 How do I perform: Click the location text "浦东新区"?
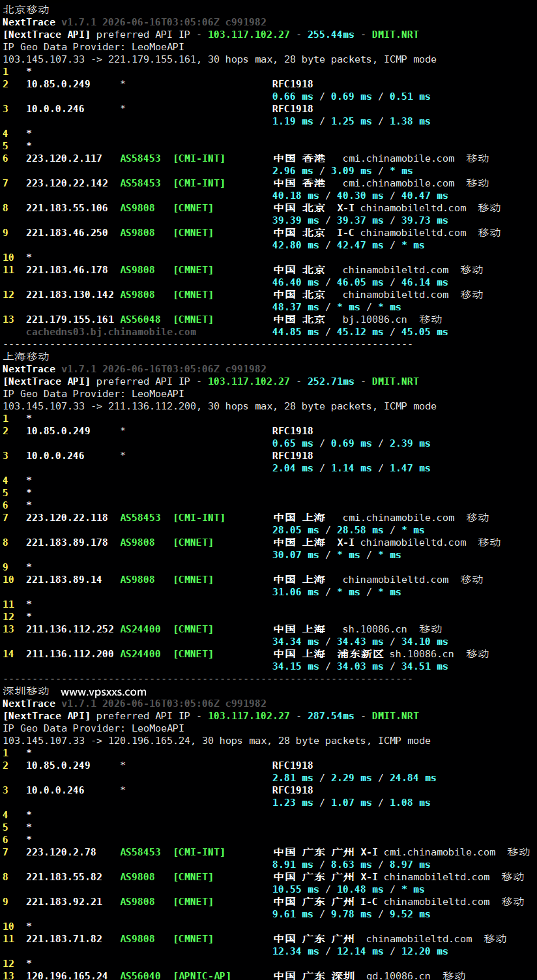pyautogui.click(x=360, y=654)
